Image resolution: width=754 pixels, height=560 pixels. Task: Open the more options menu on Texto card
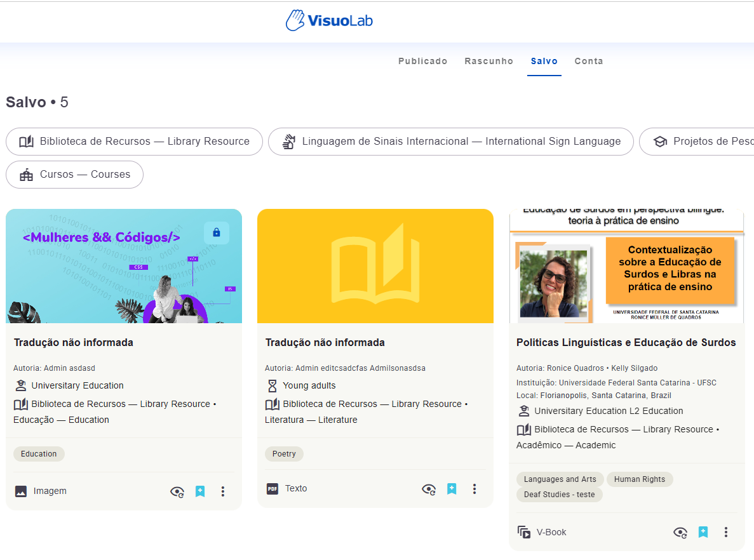[474, 489]
